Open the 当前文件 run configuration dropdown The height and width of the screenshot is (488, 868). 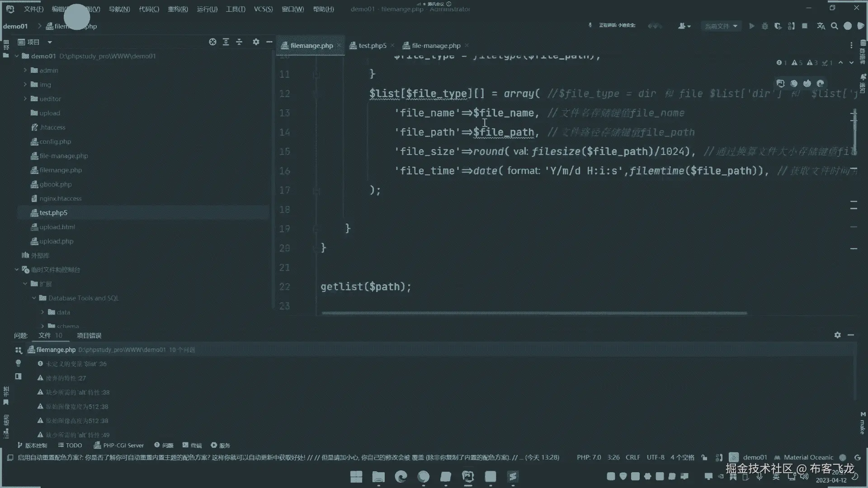(x=721, y=26)
